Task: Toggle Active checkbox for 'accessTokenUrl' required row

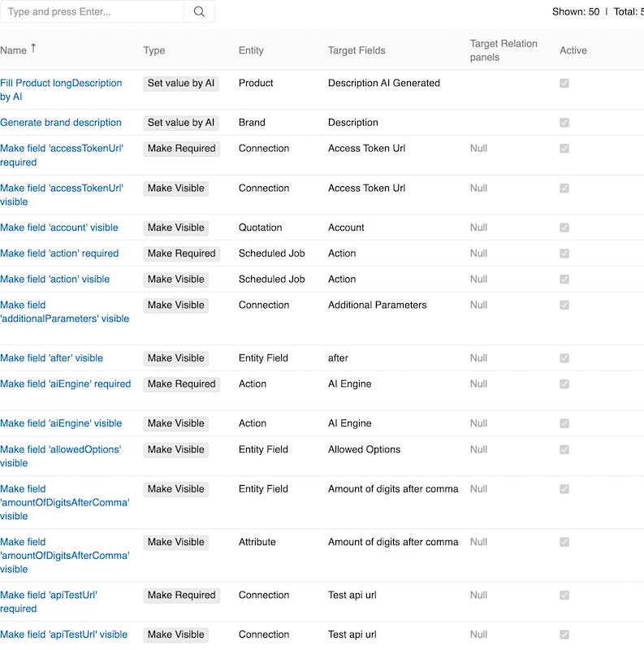Action: click(564, 149)
